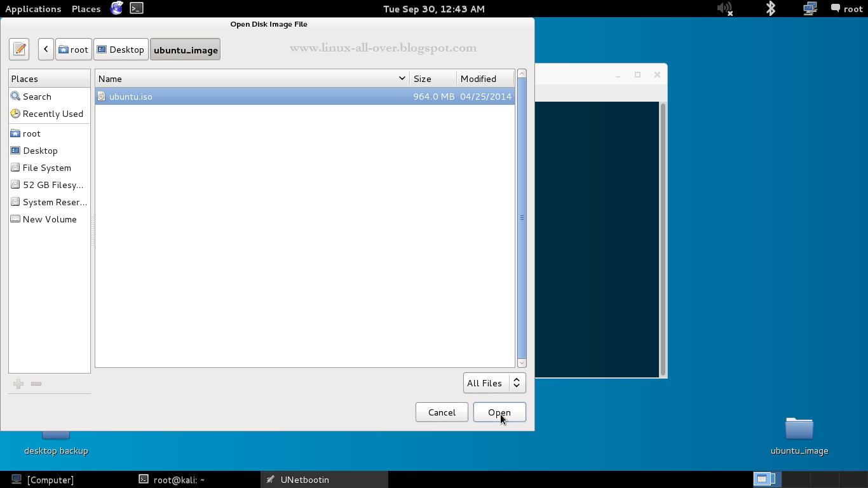Click the clock Tue Sep 30 date
Viewport: 868px width, 488px height.
tap(434, 8)
